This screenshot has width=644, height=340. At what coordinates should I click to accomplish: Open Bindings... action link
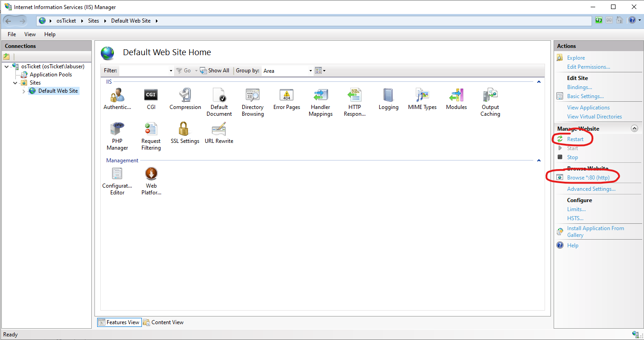click(x=579, y=87)
